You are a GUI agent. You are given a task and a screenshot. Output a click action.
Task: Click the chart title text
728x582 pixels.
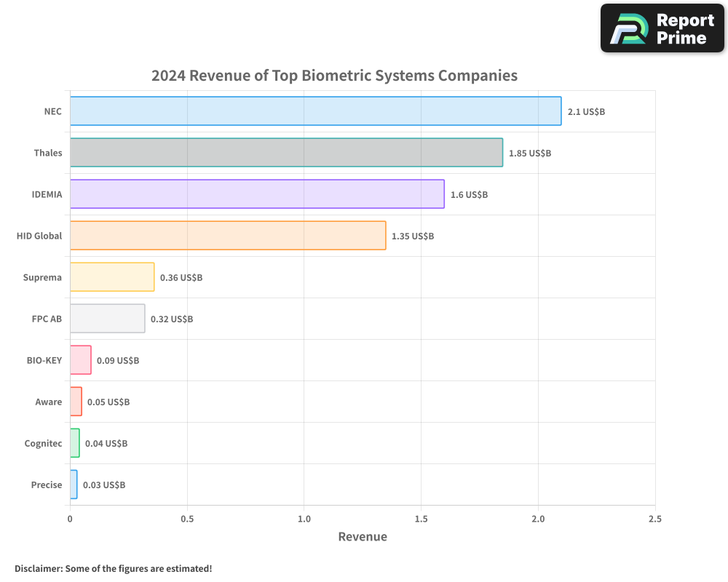pyautogui.click(x=334, y=76)
